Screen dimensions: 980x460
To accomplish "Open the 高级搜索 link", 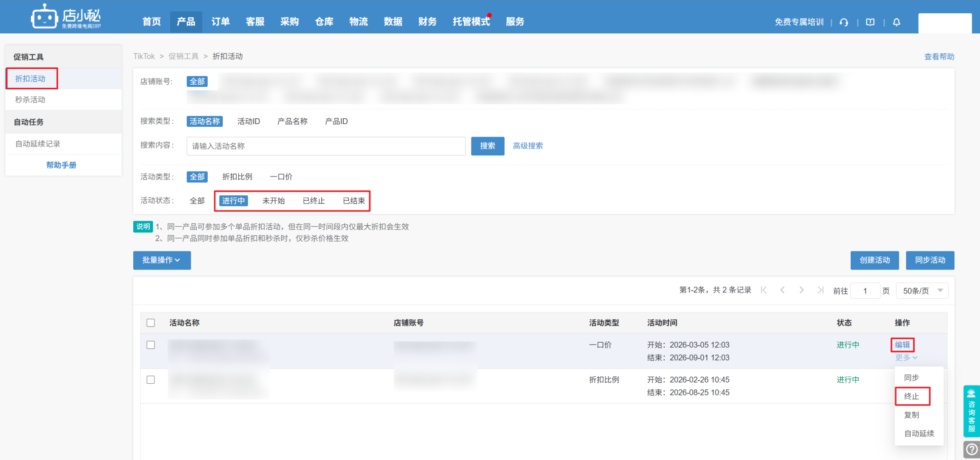I will (x=528, y=146).
